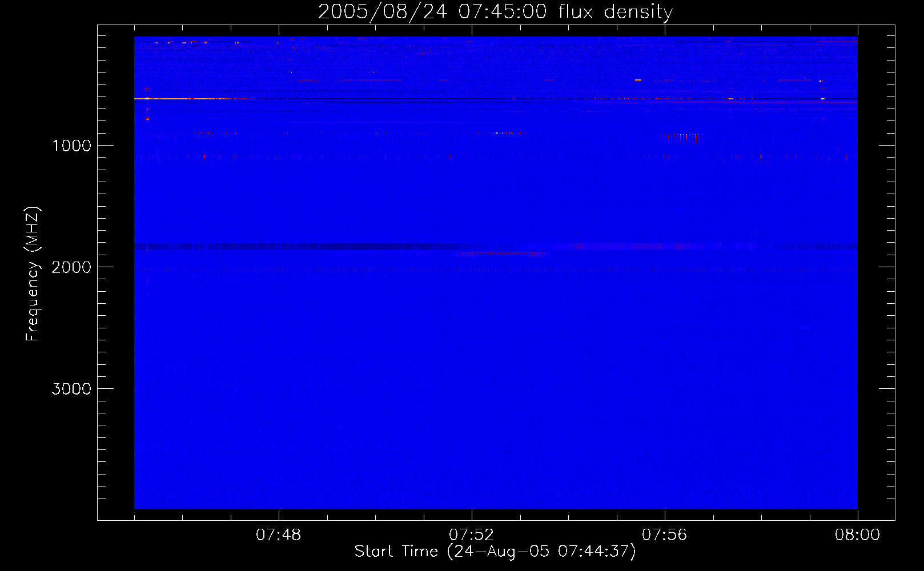Select the 08:00 time tick label
Screen dimensions: 924x571
[x=857, y=535]
